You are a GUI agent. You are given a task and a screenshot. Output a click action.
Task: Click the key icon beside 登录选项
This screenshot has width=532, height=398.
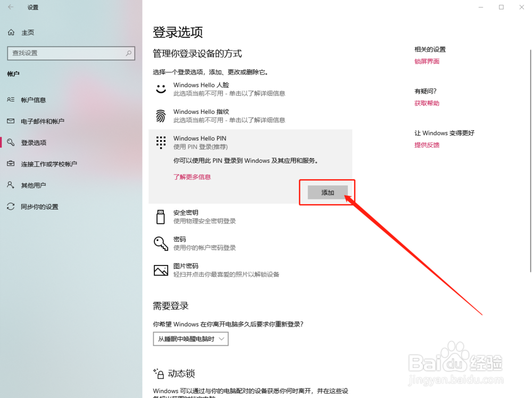click(x=11, y=142)
